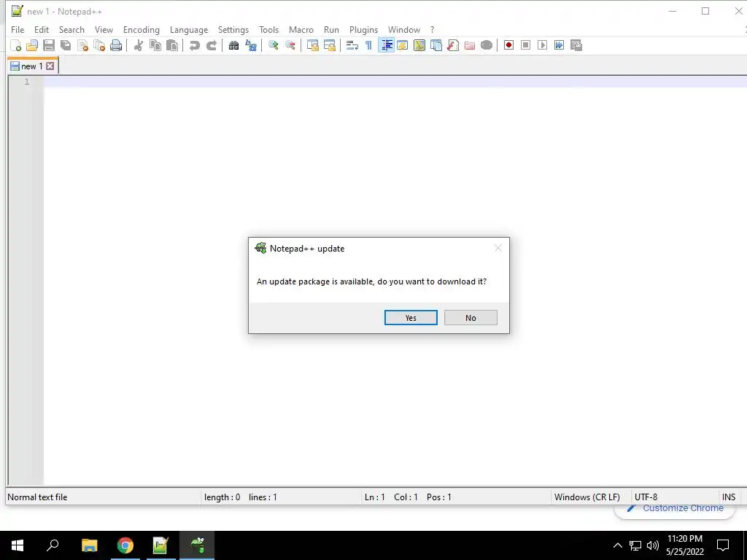Open taskbar Search magnifier
The image size is (747, 560).
tap(53, 545)
